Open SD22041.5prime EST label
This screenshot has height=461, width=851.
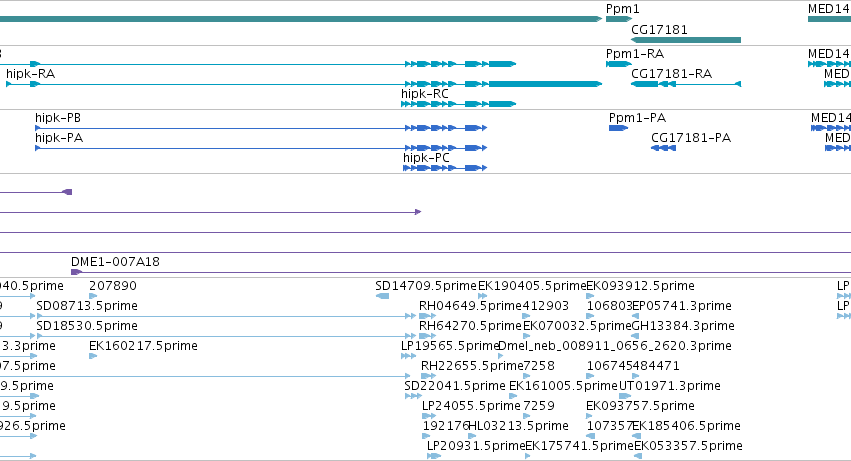pos(455,386)
